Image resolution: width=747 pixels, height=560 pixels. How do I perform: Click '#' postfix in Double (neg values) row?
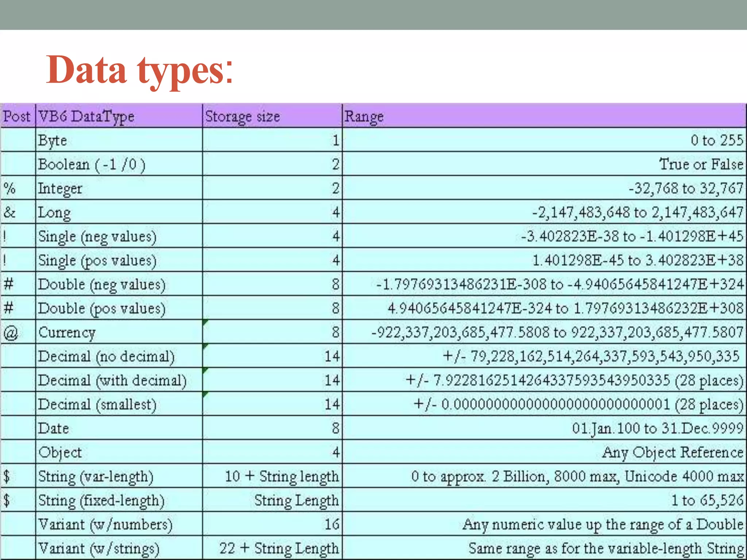coord(8,284)
